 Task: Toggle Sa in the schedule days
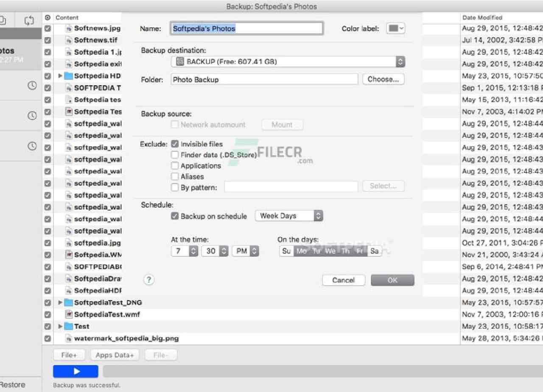(x=374, y=251)
